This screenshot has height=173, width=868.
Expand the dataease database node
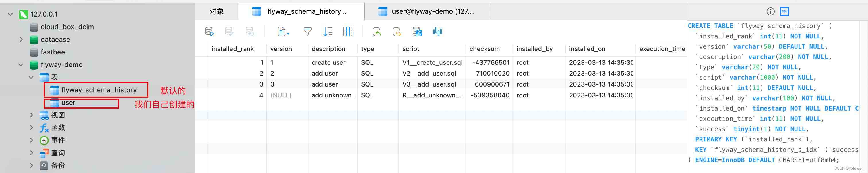point(21,39)
